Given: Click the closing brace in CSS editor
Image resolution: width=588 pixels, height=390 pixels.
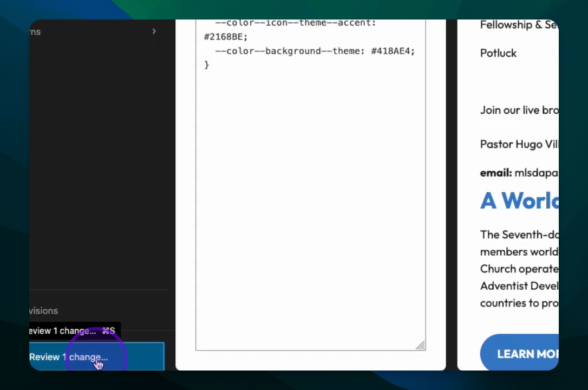Looking at the screenshot, I should click(206, 64).
